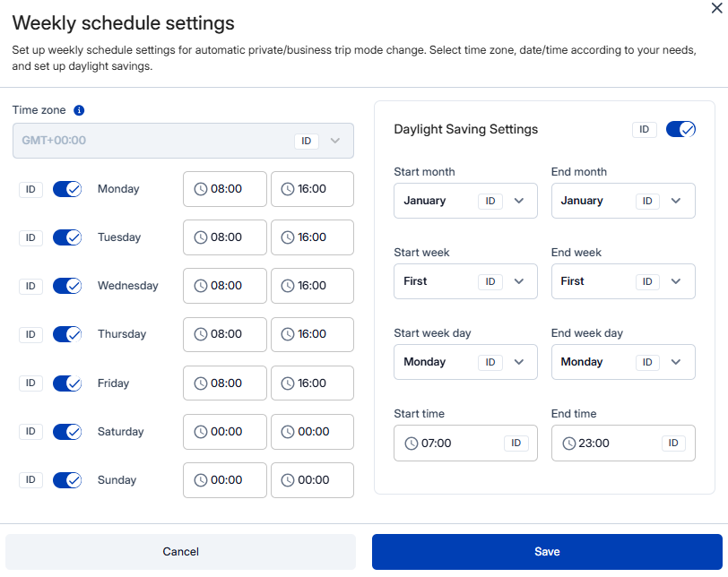Screen dimensions: 728x577
Task: Expand the Start month dropdown
Action: [518, 202]
